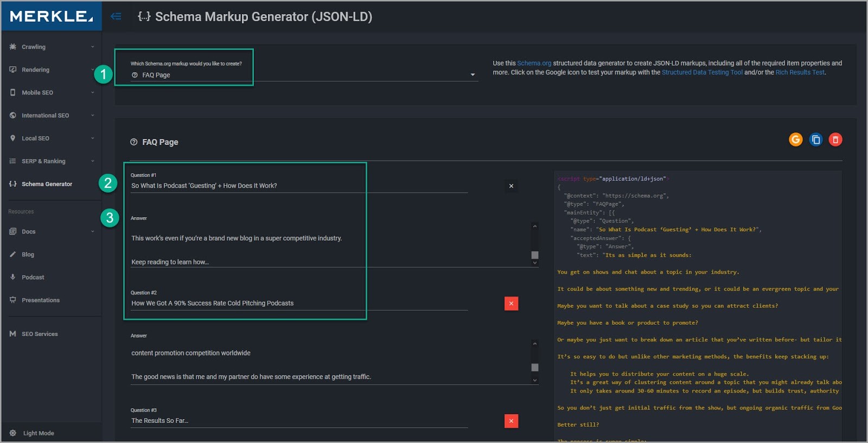Collapse sidebar with the back arrow icon

point(116,16)
